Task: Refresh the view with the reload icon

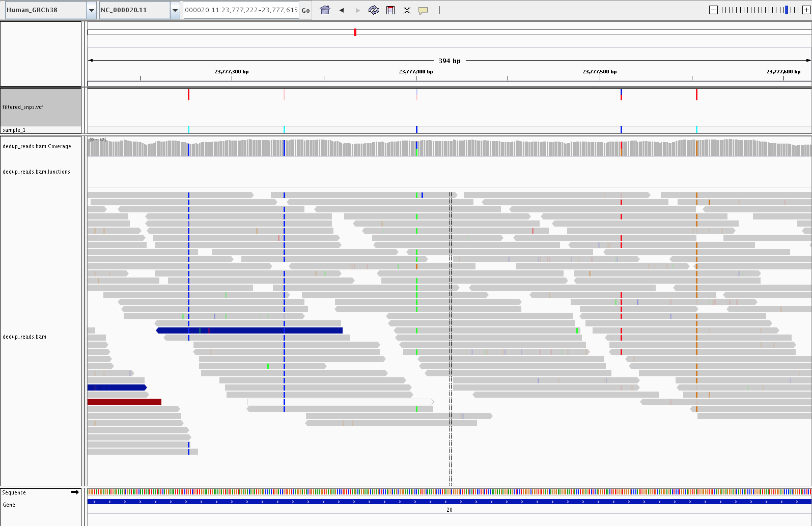Action: point(374,10)
